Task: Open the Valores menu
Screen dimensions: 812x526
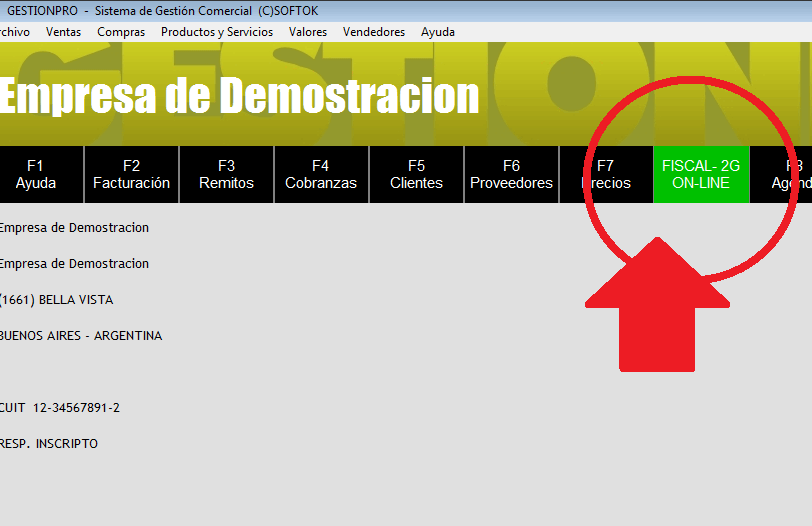Action: point(308,32)
